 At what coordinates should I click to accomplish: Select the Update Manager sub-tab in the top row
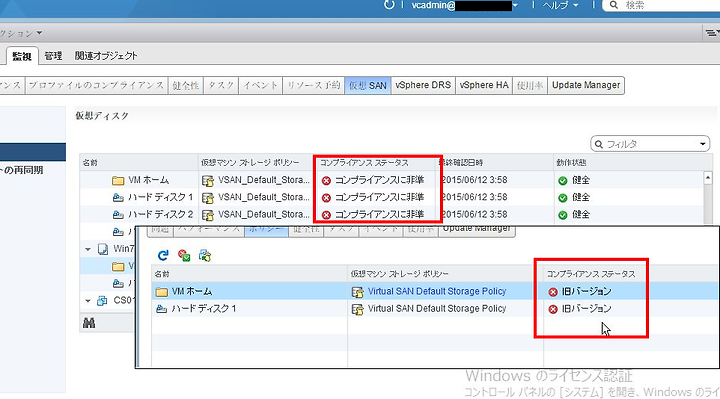pyautogui.click(x=586, y=85)
